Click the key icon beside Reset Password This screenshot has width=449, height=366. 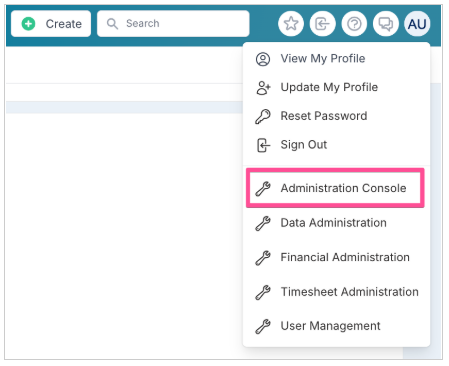(263, 117)
